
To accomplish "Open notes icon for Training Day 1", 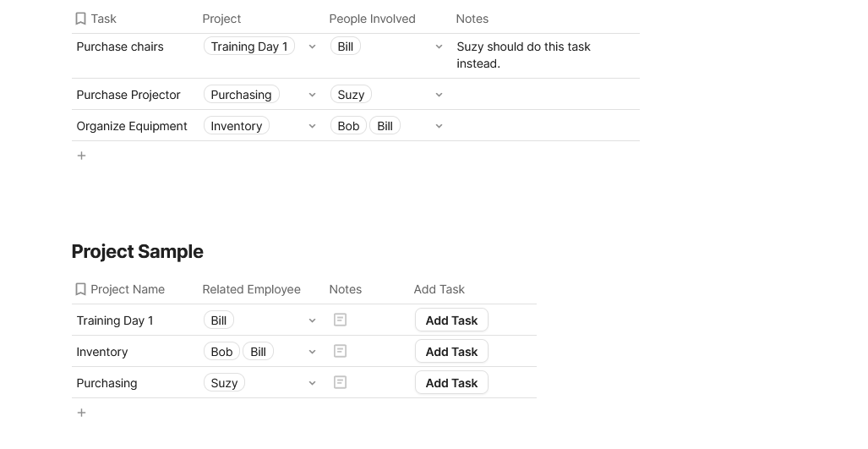I will point(340,320).
